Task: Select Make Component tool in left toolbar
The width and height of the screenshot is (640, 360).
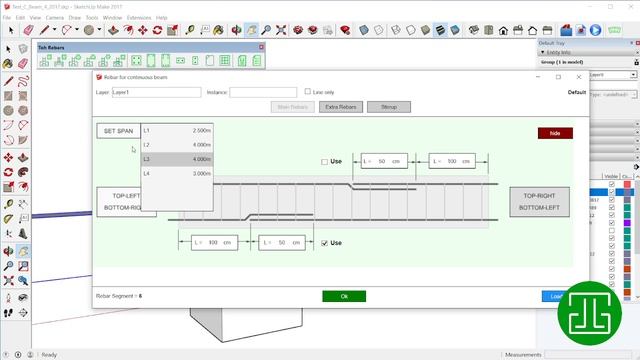Action: [x=23, y=49]
